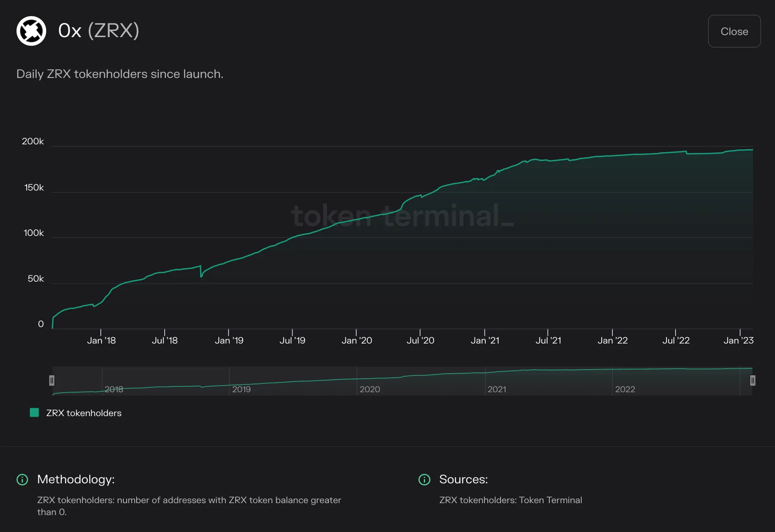Click the Jul '18 axis label
This screenshot has width=775, height=532.
165,340
